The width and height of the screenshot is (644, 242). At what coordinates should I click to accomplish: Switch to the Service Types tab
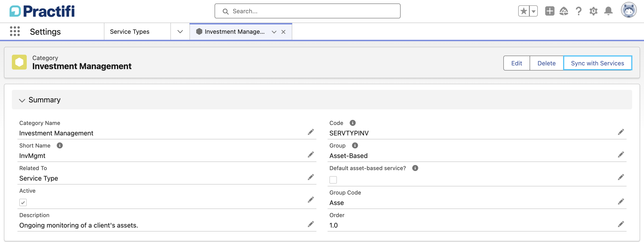(129, 32)
